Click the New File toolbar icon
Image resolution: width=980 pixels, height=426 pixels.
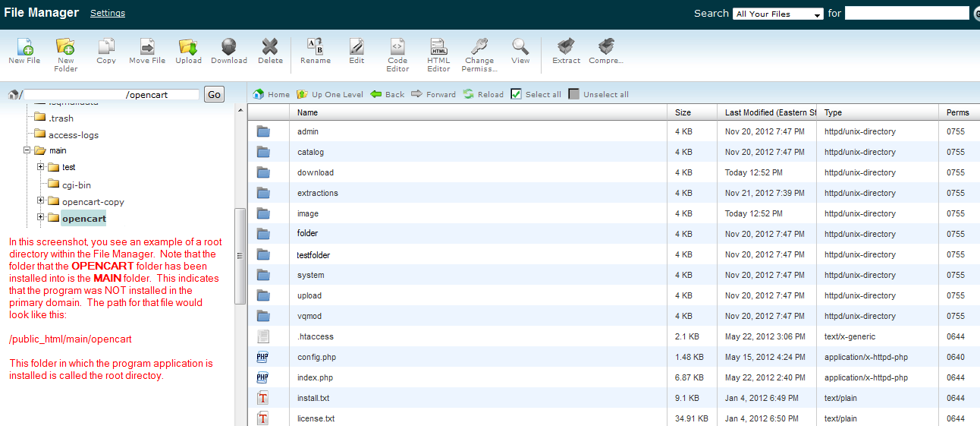coord(24,47)
